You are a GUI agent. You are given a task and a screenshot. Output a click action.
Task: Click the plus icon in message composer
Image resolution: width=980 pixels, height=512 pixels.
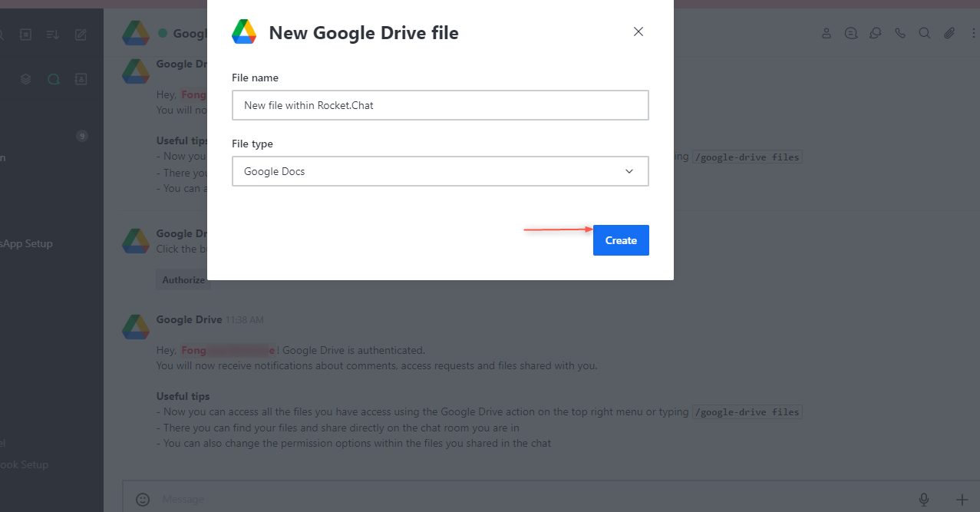click(x=962, y=500)
